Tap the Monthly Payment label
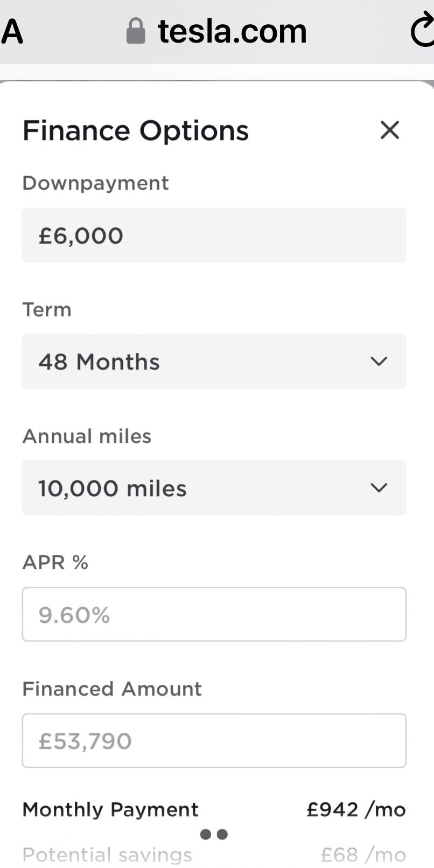Image resolution: width=434 pixels, height=868 pixels. click(x=110, y=809)
